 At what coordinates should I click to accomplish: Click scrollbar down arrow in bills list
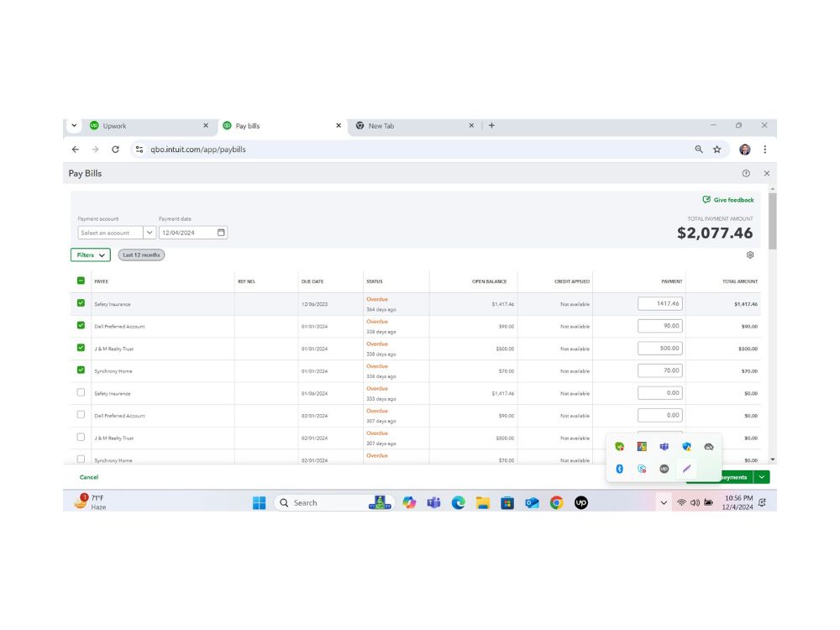(x=772, y=459)
